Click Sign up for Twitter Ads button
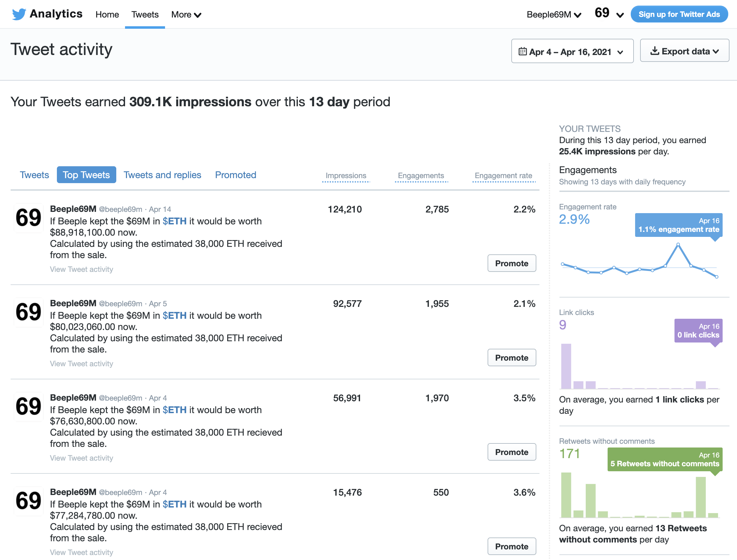The height and width of the screenshot is (560, 737). pyautogui.click(x=679, y=14)
